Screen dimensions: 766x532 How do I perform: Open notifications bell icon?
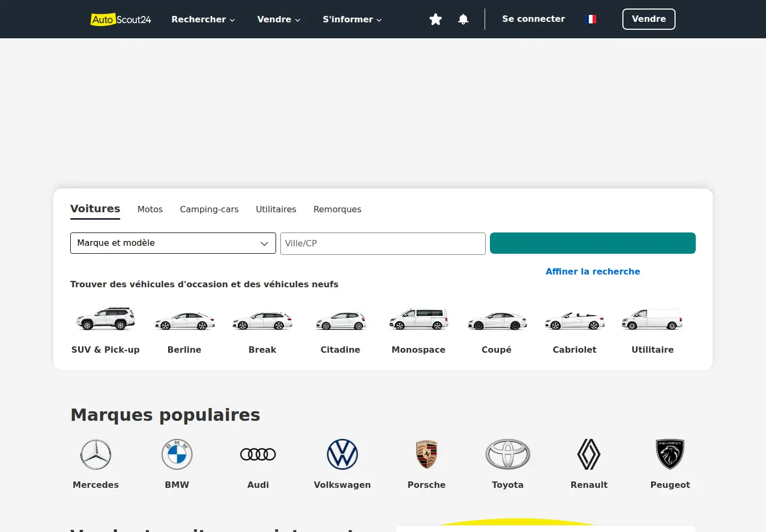point(463,19)
